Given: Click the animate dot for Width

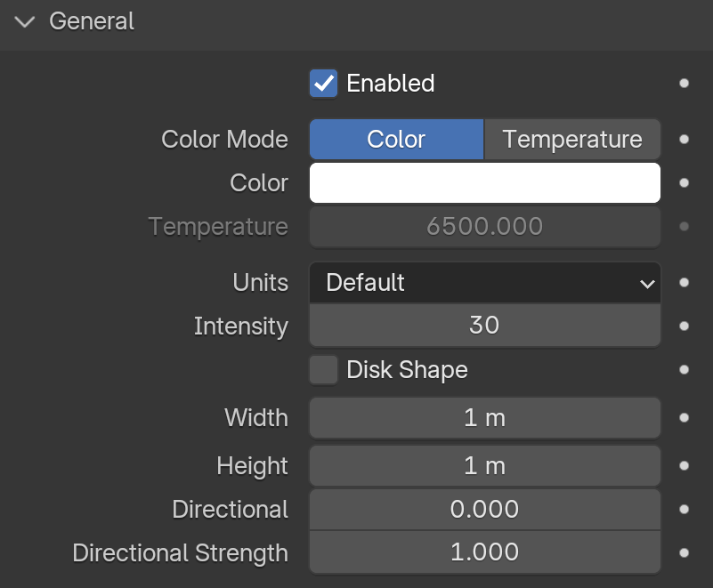Looking at the screenshot, I should 684,418.
